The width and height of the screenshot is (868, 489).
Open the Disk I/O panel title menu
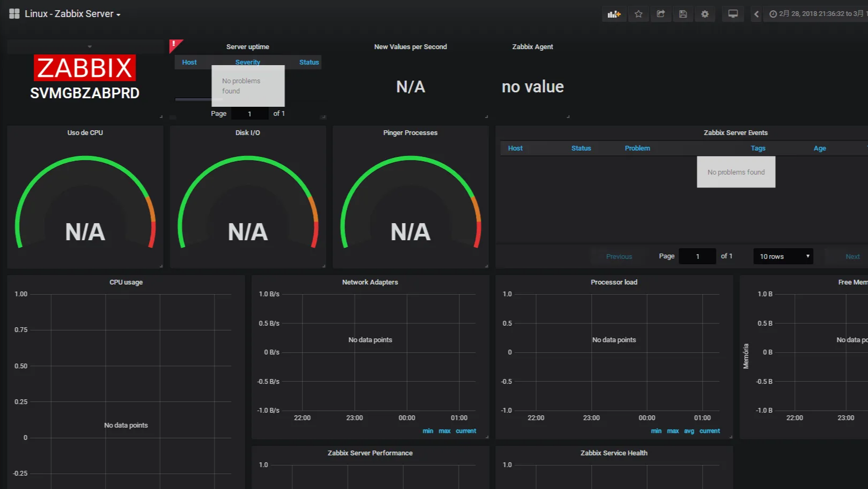[248, 133]
